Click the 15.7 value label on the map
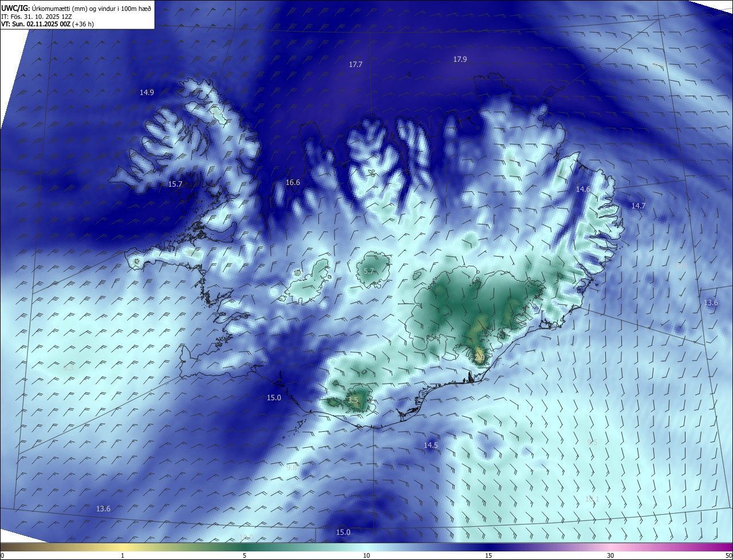This screenshot has height=560, width=733. (175, 184)
